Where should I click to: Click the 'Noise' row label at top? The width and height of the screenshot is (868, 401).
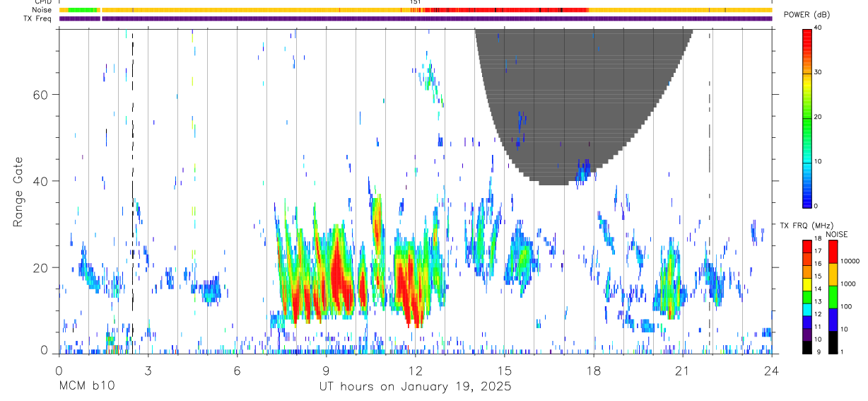click(x=42, y=10)
